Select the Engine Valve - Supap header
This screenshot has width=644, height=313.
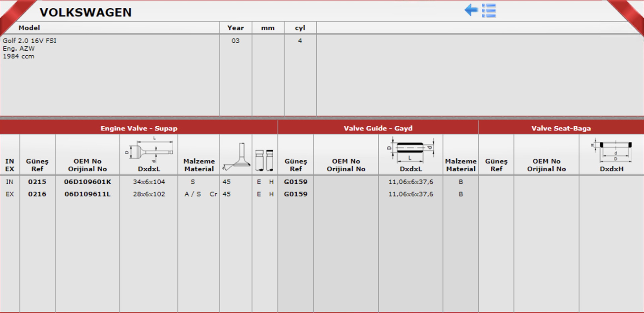point(139,128)
